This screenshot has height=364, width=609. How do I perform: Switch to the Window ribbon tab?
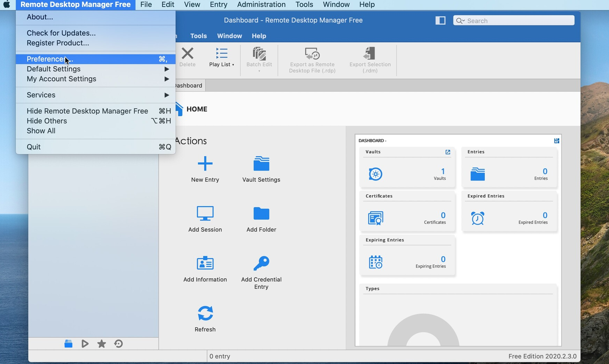click(x=229, y=36)
